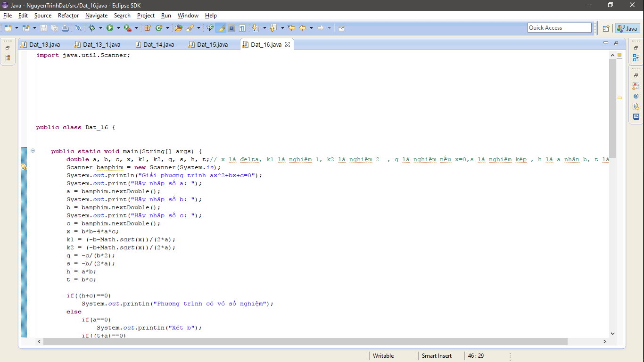Open the Search menu

tap(122, 16)
